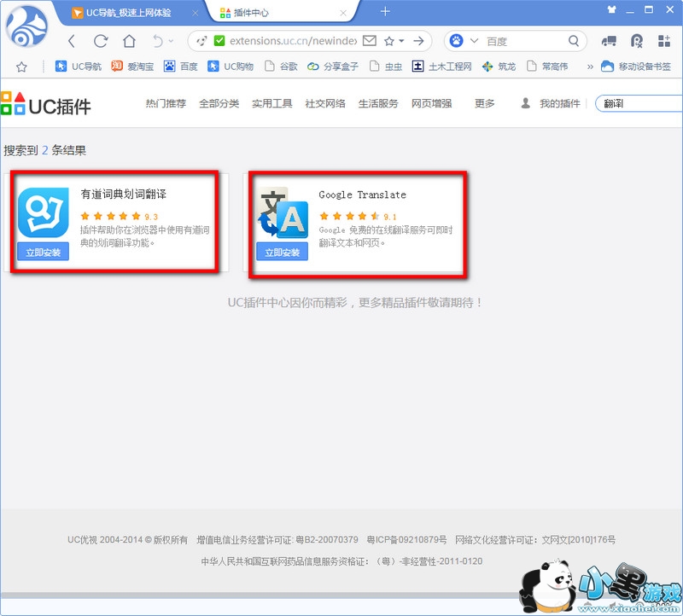Click the R extension icon in toolbar
The image size is (683, 616).
coord(636,41)
